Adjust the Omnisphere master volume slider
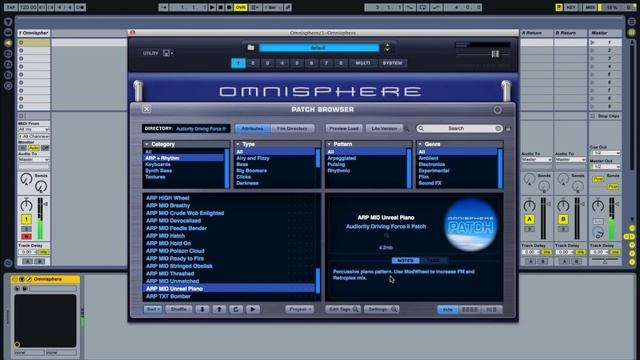Screen dimensions: 640x360 pyautogui.click(x=495, y=54)
